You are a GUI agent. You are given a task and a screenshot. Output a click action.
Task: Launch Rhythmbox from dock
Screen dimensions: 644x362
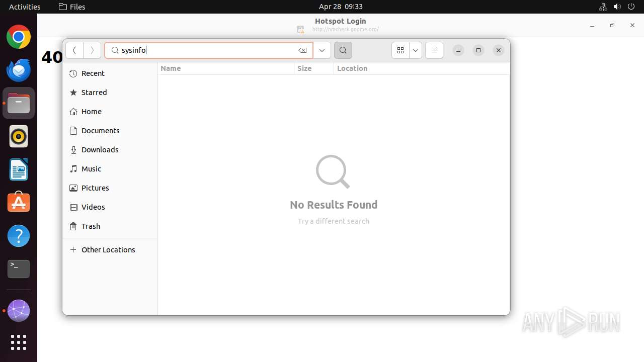(x=19, y=136)
